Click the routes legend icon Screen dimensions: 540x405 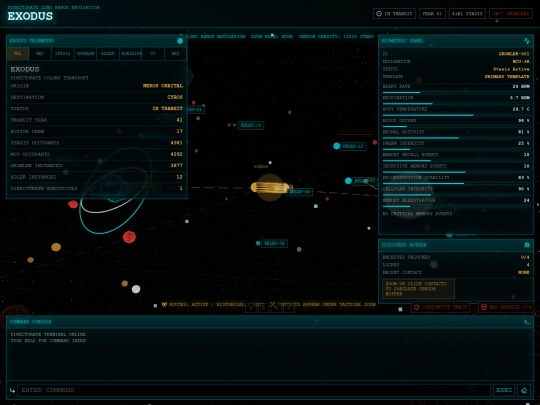[164, 304]
